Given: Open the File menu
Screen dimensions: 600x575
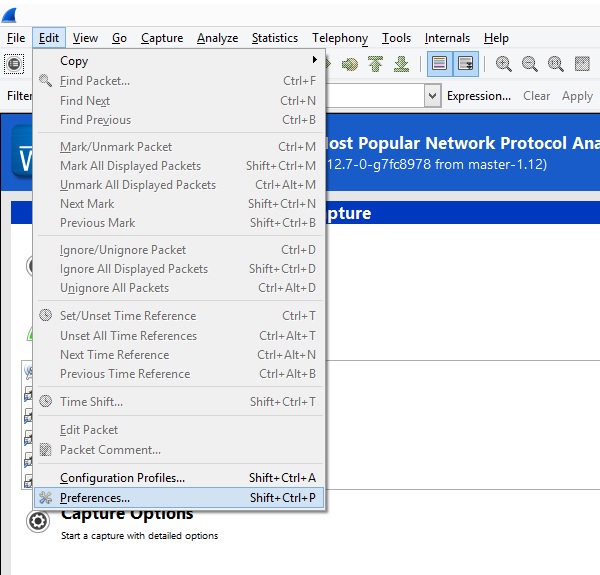Looking at the screenshot, I should (x=16, y=38).
